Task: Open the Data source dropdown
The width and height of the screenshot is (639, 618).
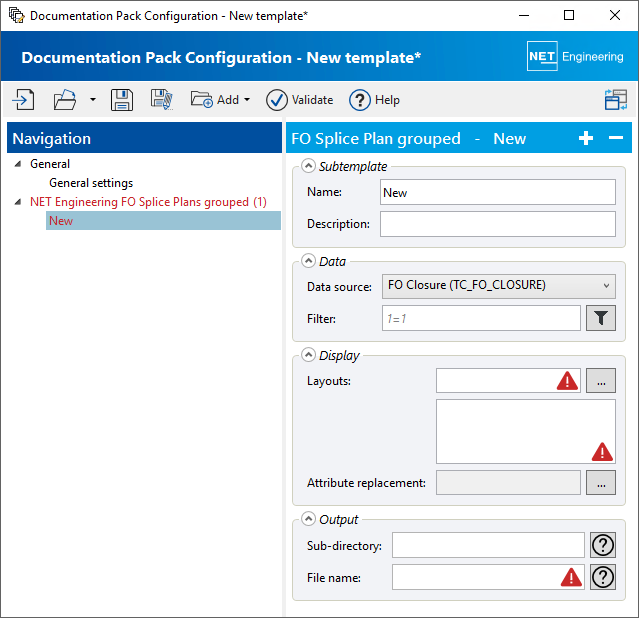Action: tap(498, 286)
